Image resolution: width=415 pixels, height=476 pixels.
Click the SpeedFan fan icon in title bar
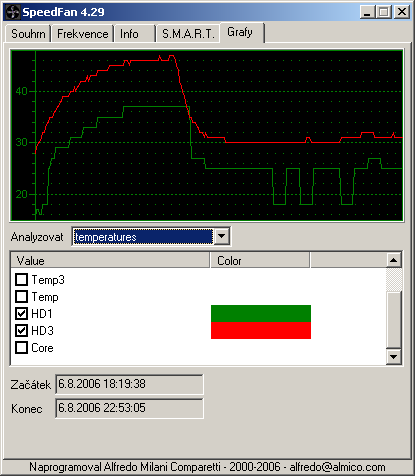(13, 13)
